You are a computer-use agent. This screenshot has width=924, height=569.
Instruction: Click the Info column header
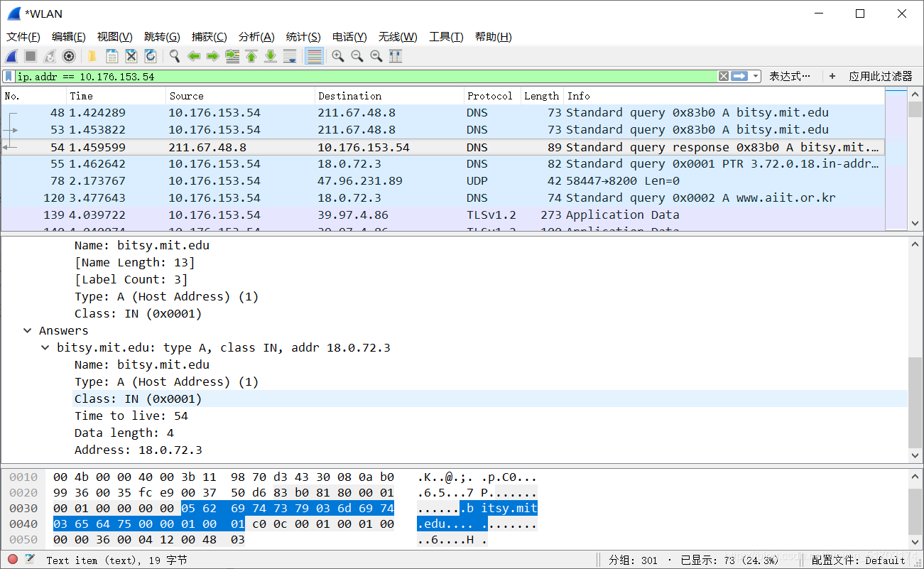pos(724,96)
